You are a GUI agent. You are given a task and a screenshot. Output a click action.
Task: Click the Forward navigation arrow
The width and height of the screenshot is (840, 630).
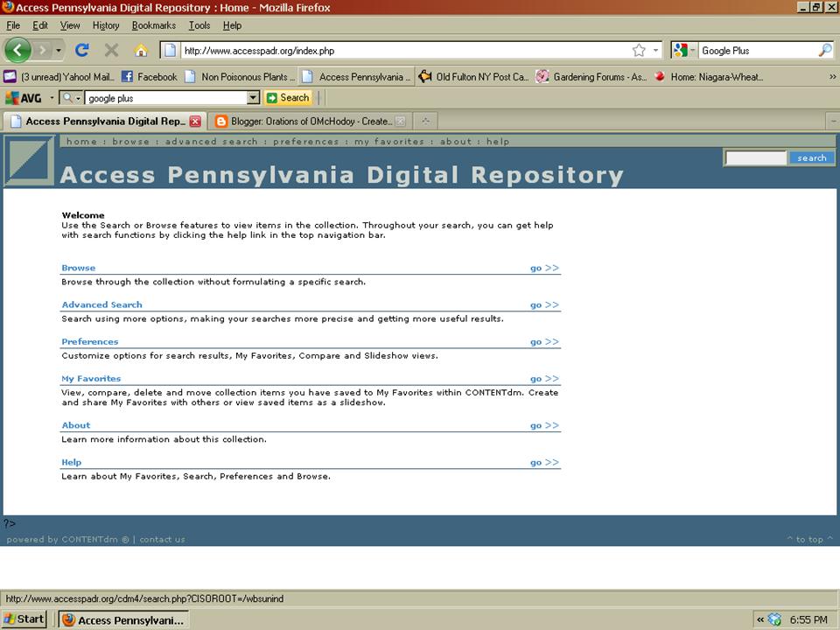[42, 51]
